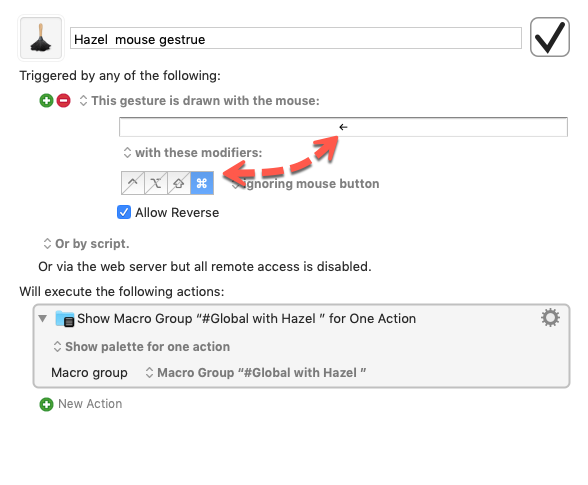Toggle the Shift modifier key
This screenshot has height=485, width=588.
(179, 183)
